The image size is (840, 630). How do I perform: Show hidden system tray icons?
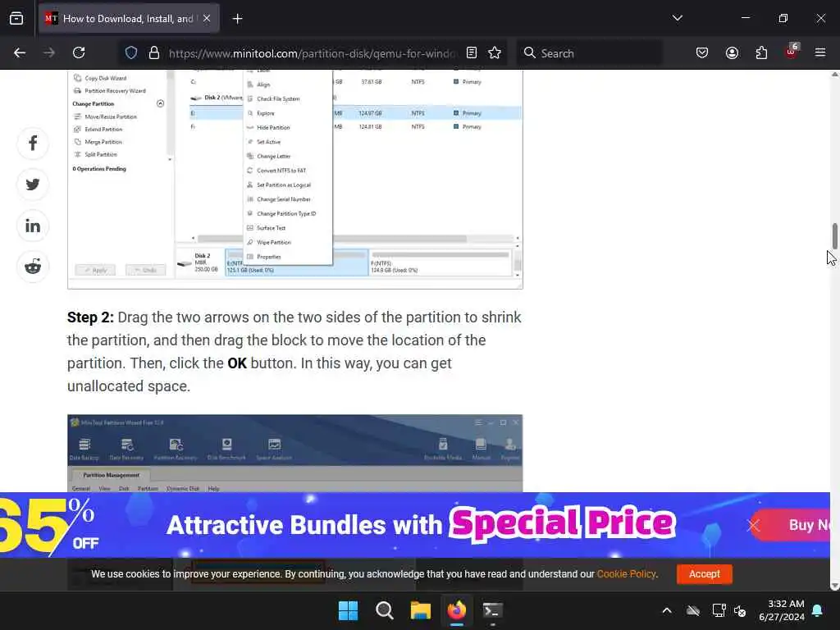click(x=667, y=610)
